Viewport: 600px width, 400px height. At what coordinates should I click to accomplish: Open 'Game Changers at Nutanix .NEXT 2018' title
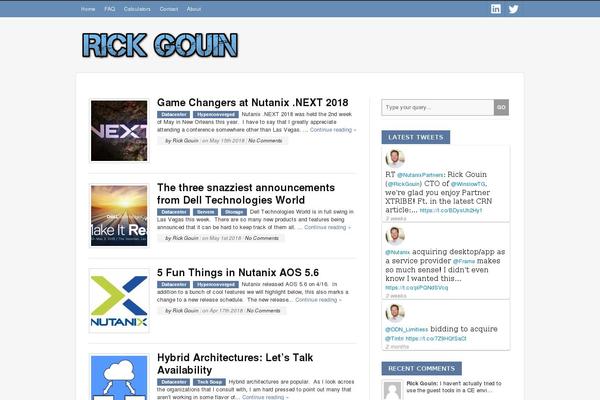pyautogui.click(x=253, y=103)
